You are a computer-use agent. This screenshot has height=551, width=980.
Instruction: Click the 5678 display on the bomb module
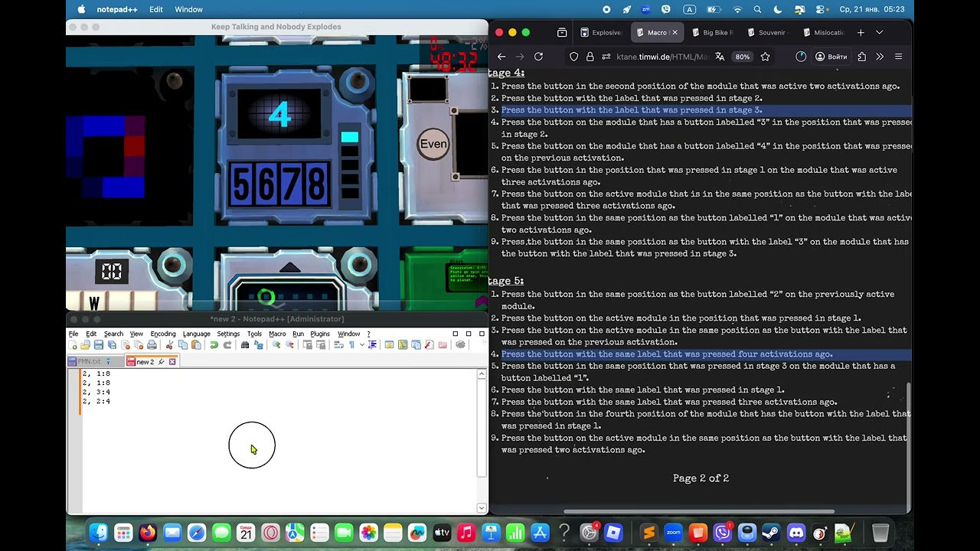(279, 185)
